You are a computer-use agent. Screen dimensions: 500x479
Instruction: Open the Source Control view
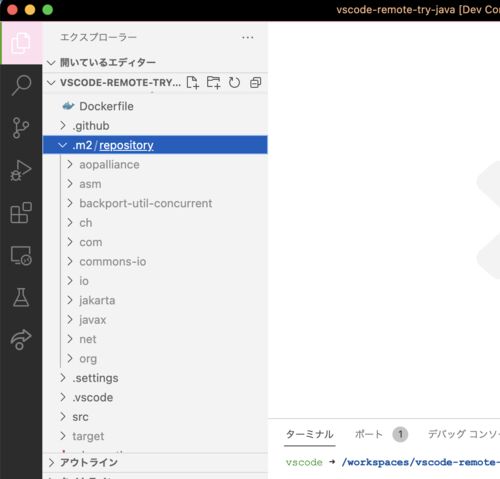tap(21, 128)
